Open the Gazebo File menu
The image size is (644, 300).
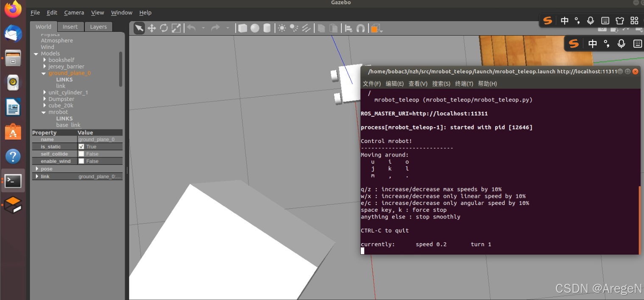35,13
